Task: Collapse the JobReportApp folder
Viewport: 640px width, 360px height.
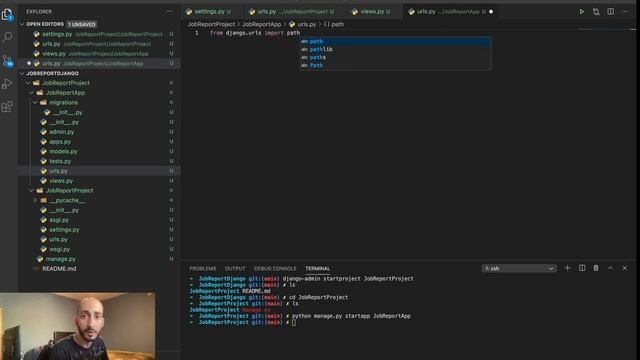Action: pyautogui.click(x=31, y=93)
